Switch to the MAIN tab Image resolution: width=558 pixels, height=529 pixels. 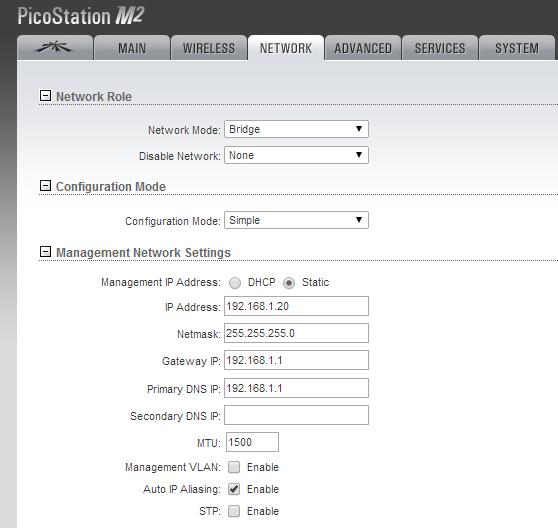pyautogui.click(x=132, y=48)
